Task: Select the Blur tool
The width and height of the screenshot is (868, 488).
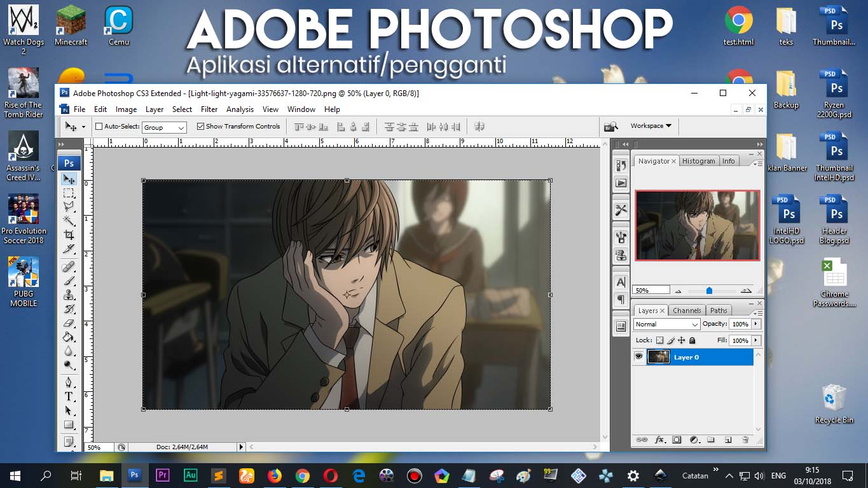Action: point(69,351)
